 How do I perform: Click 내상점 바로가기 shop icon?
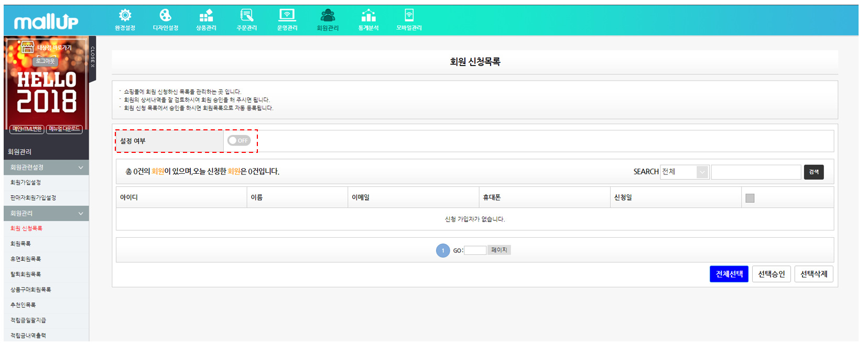point(28,47)
